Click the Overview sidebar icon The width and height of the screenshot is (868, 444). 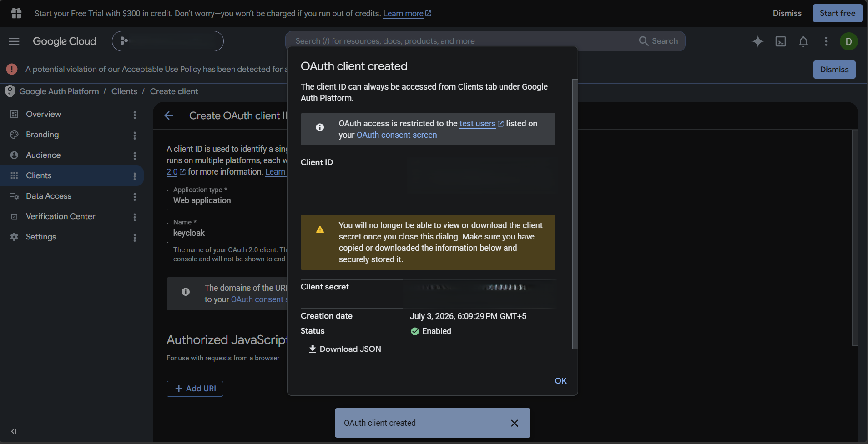(x=14, y=114)
